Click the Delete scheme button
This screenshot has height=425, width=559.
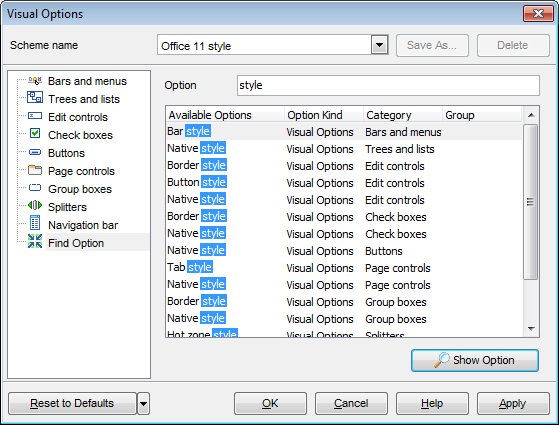(x=513, y=45)
